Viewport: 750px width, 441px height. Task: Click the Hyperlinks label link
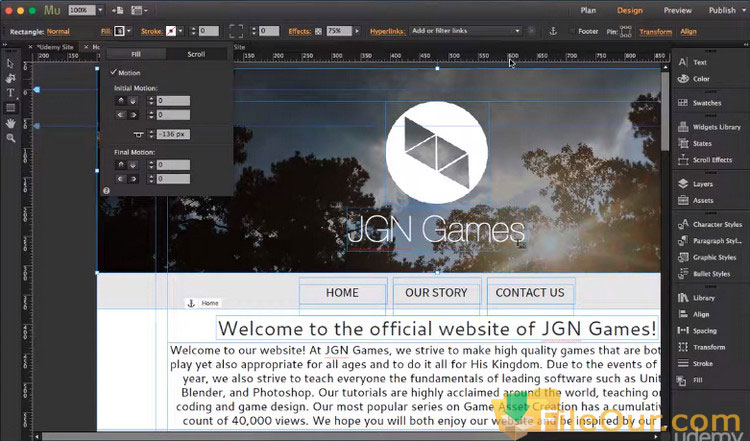387,31
